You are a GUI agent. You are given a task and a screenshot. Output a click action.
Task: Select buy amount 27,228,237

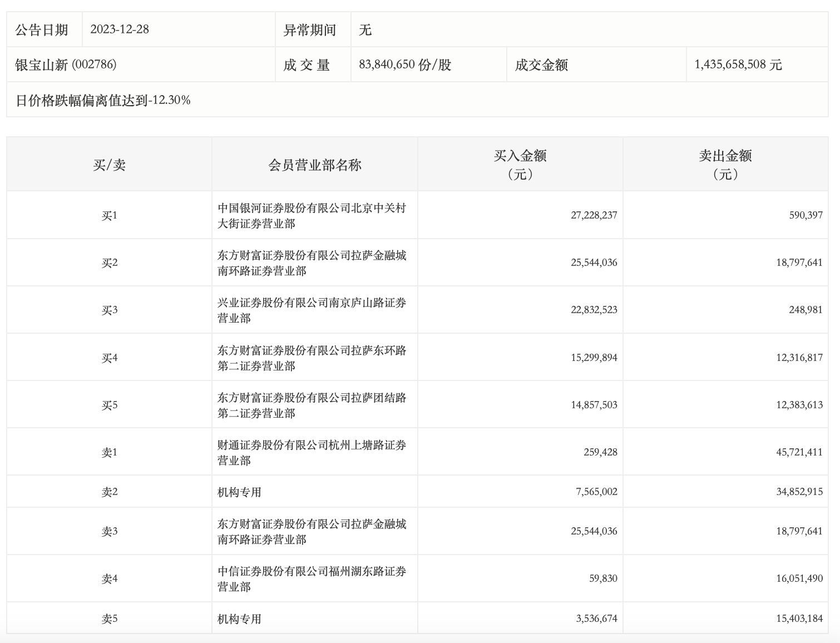pyautogui.click(x=594, y=215)
